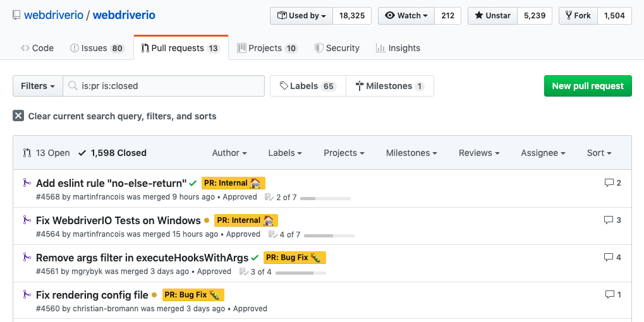This screenshot has width=644, height=322.
Task: Click the 4 of 7 task progress bar
Action: pos(329,236)
